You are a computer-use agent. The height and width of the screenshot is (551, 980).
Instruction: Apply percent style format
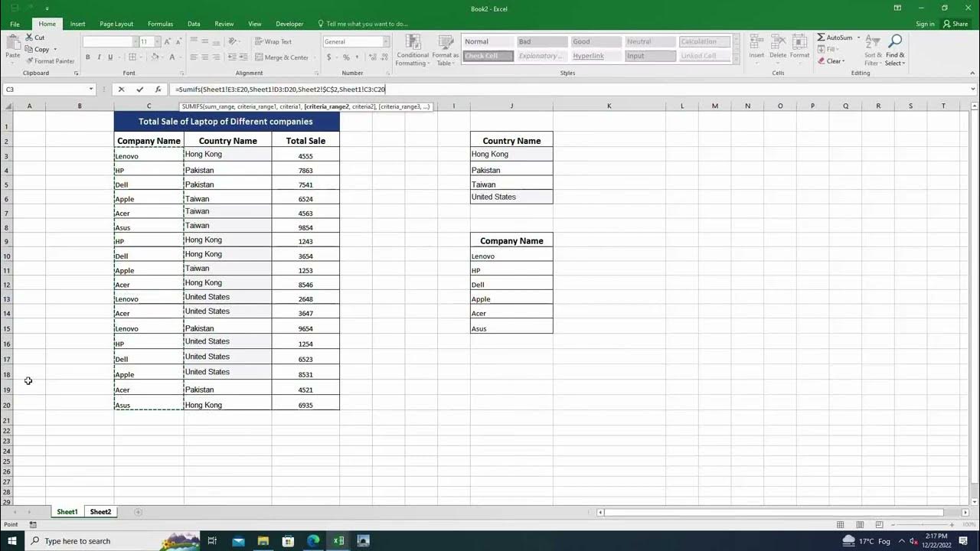346,57
